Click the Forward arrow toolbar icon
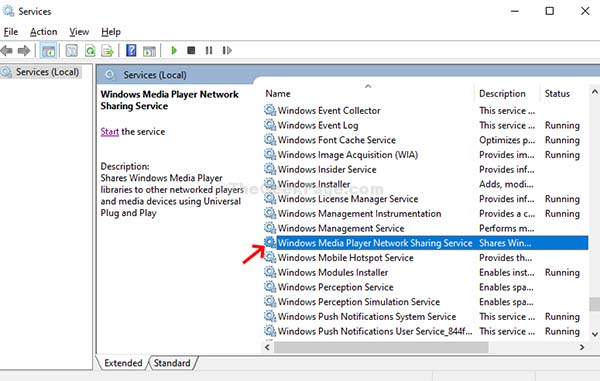 tap(24, 50)
